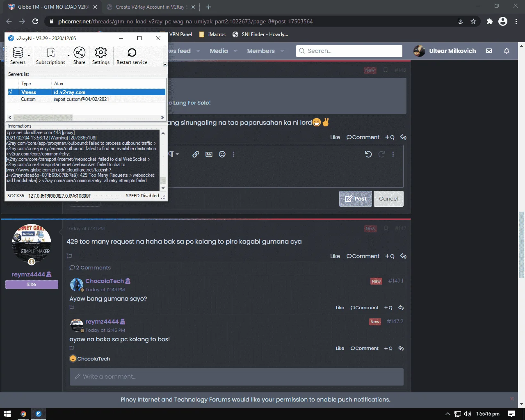Viewport: 525px width, 420px height.
Task: Open the forum alerts bell icon
Action: (507, 51)
